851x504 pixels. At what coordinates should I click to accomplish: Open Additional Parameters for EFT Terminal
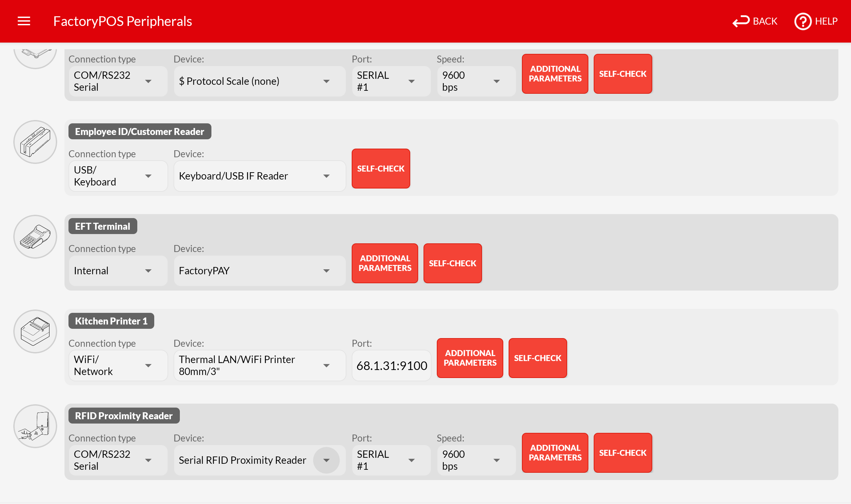[x=385, y=263]
